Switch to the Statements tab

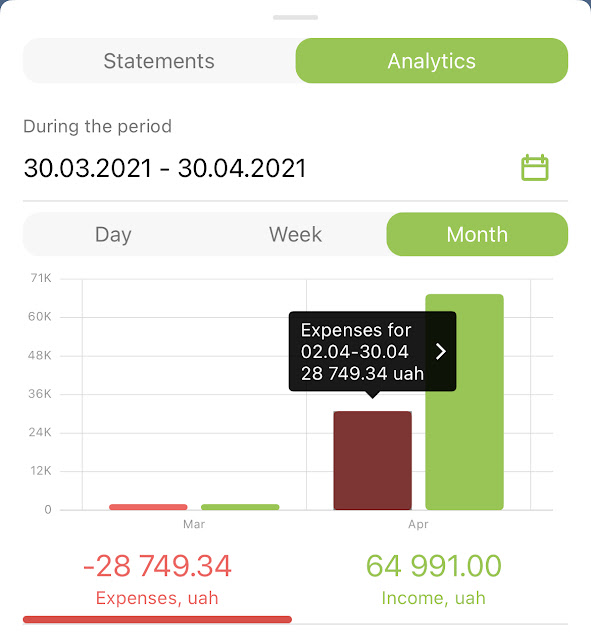click(x=159, y=61)
